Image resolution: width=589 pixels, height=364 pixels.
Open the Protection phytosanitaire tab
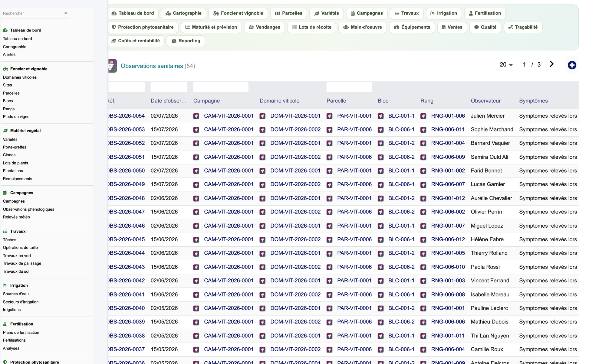pos(143,27)
